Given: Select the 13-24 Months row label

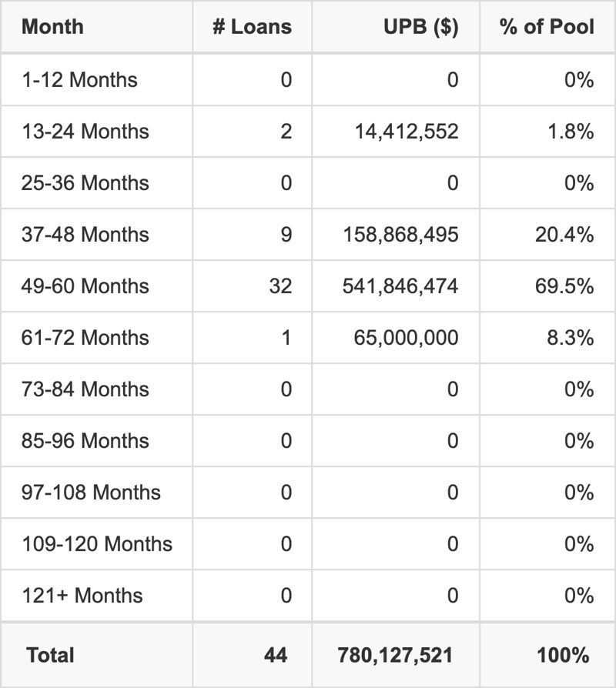Looking at the screenshot, I should pos(85,132).
